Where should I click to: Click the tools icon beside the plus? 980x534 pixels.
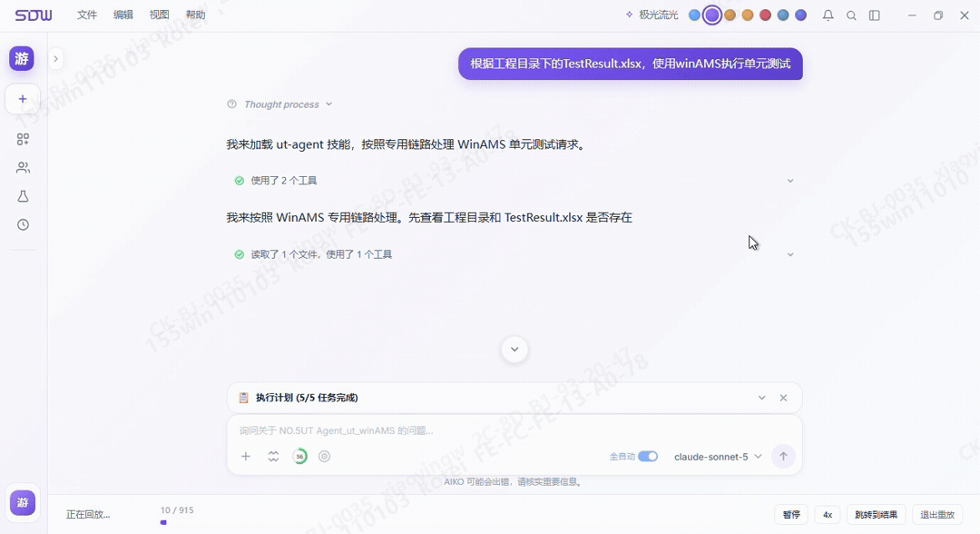tap(273, 457)
